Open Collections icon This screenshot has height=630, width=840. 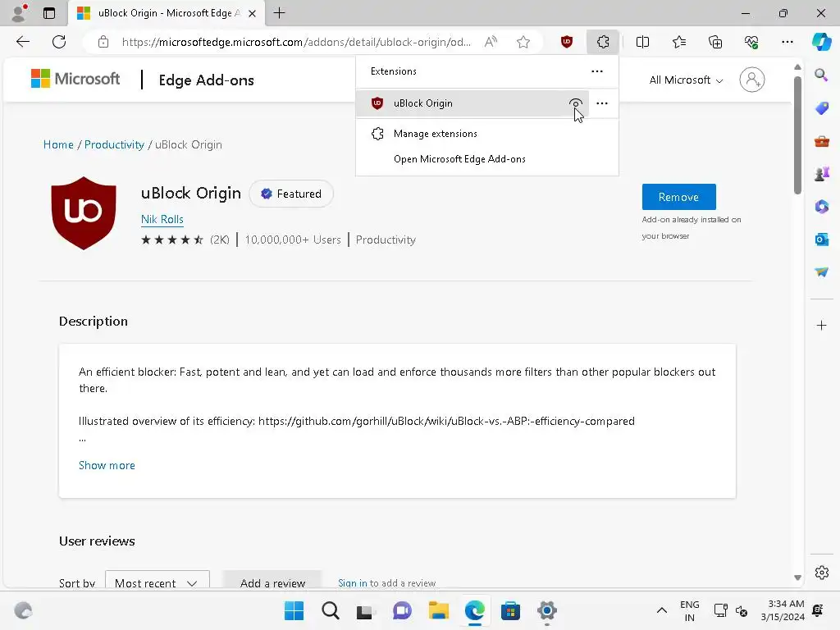click(x=715, y=42)
